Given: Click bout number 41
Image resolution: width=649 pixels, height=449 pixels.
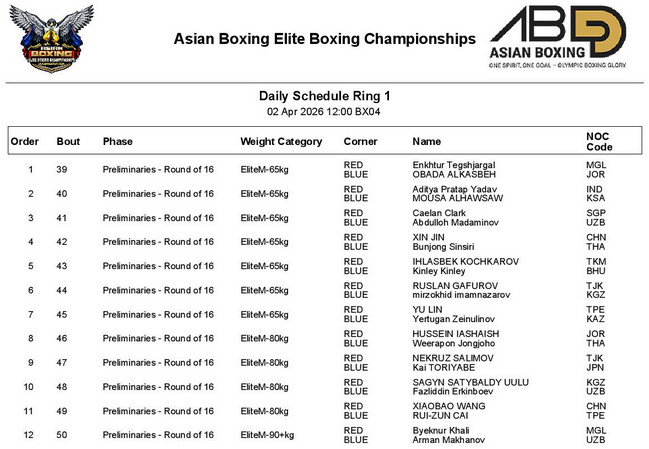Looking at the screenshot, I should click(62, 218).
